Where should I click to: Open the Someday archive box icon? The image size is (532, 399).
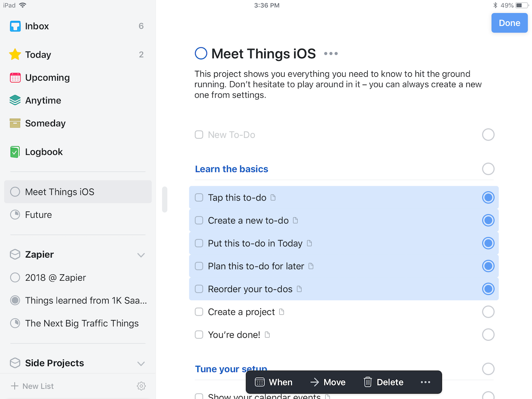point(15,123)
